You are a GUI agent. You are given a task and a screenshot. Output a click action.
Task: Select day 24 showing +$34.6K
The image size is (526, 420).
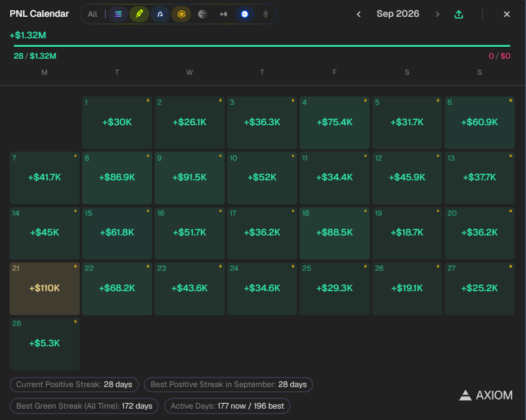pos(262,289)
